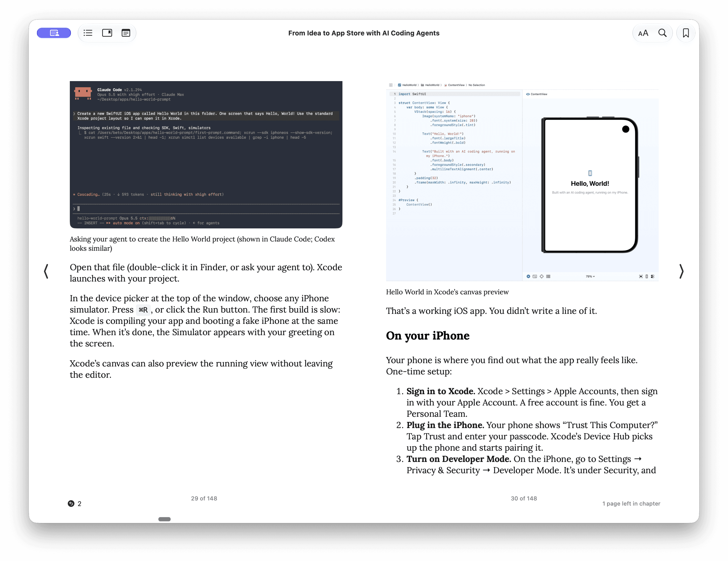Open the notes and highlights panel
This screenshot has width=728, height=561.
126,33
